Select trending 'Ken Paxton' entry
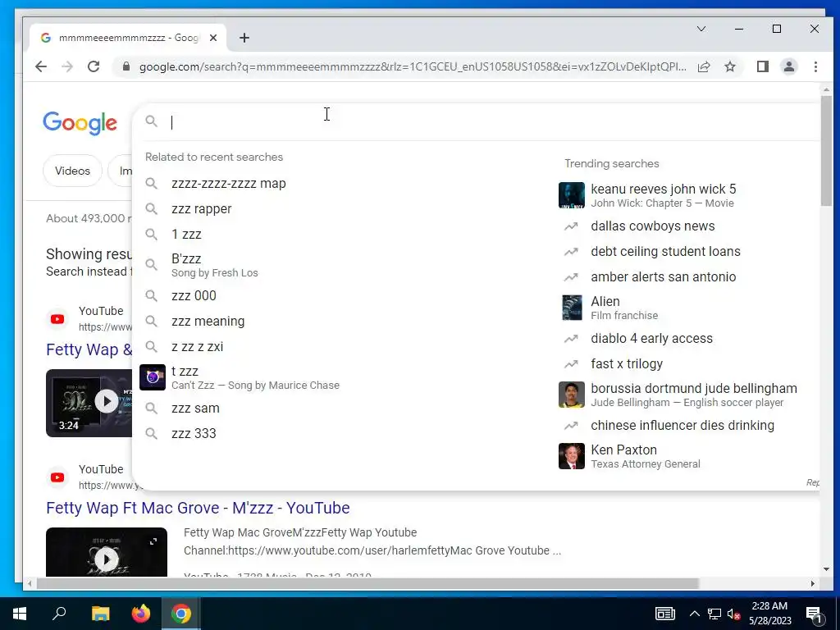Screen dimensions: 840x630 pos(645,456)
